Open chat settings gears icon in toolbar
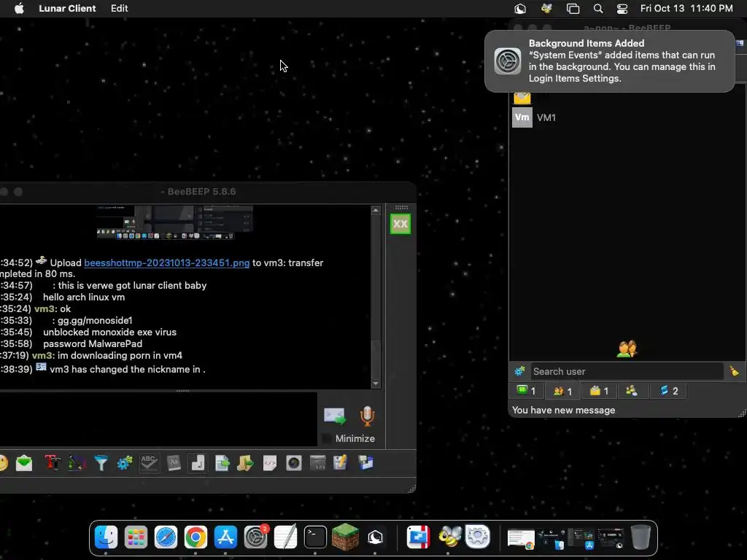The height and width of the screenshot is (560, 747). pos(125,463)
